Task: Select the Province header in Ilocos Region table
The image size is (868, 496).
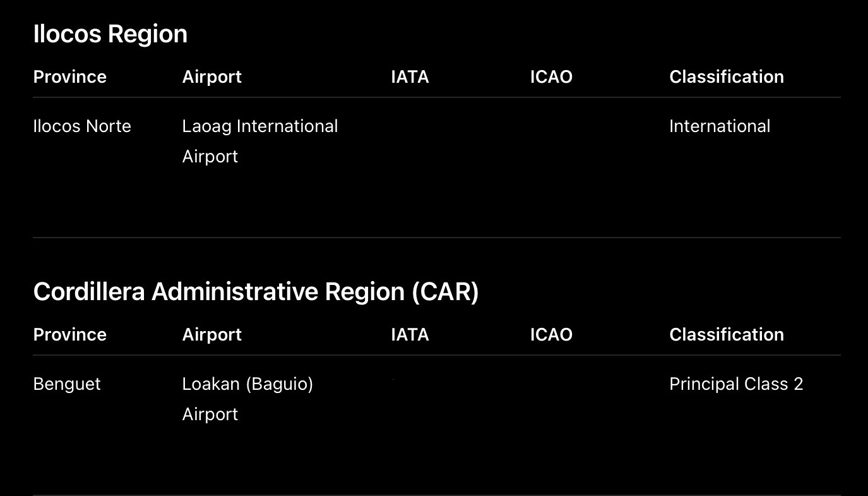Action: click(70, 77)
